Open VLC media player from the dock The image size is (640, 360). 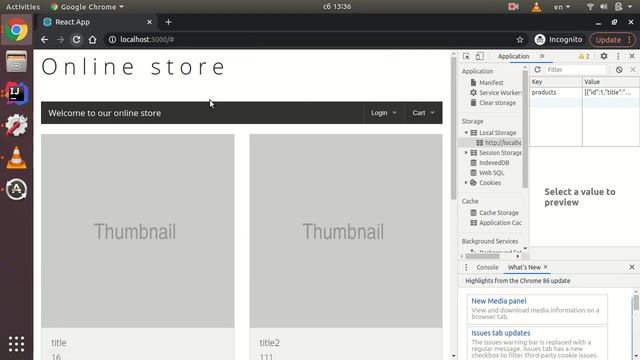pos(16,158)
